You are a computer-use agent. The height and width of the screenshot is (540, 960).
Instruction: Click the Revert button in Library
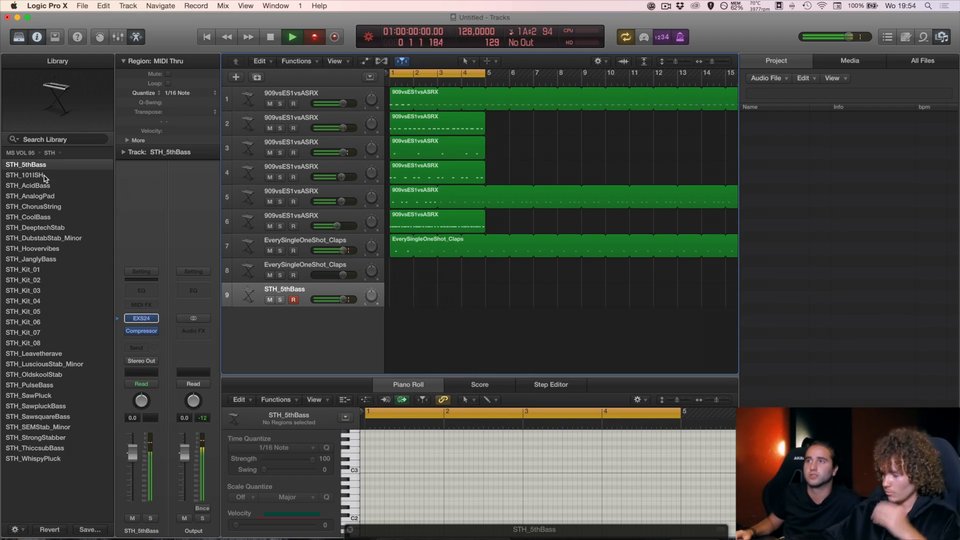(50, 530)
